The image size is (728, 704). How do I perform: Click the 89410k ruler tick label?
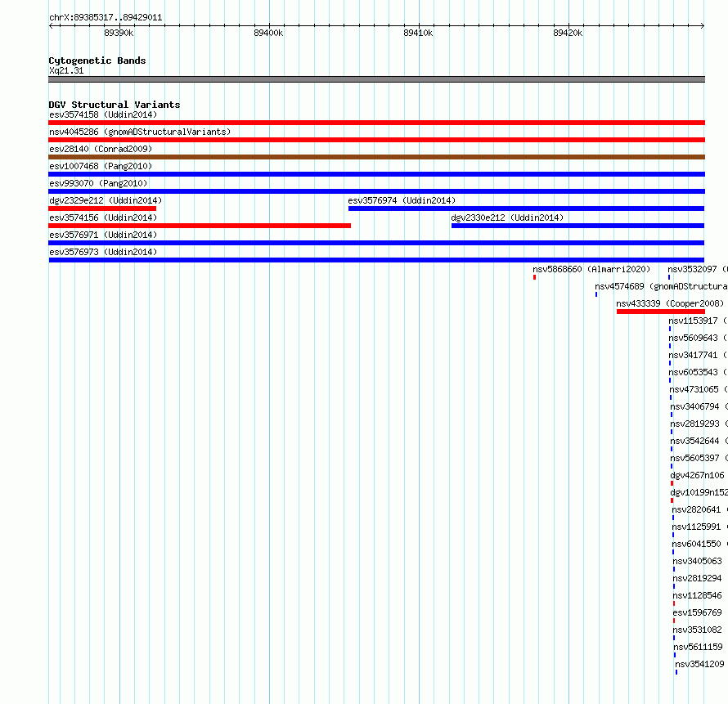pos(418,33)
